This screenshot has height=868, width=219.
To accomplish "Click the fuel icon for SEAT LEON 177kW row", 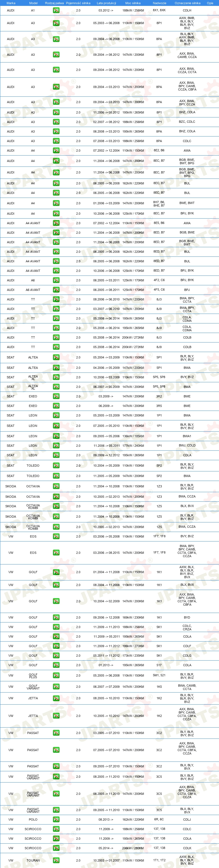I will [56, 445].
